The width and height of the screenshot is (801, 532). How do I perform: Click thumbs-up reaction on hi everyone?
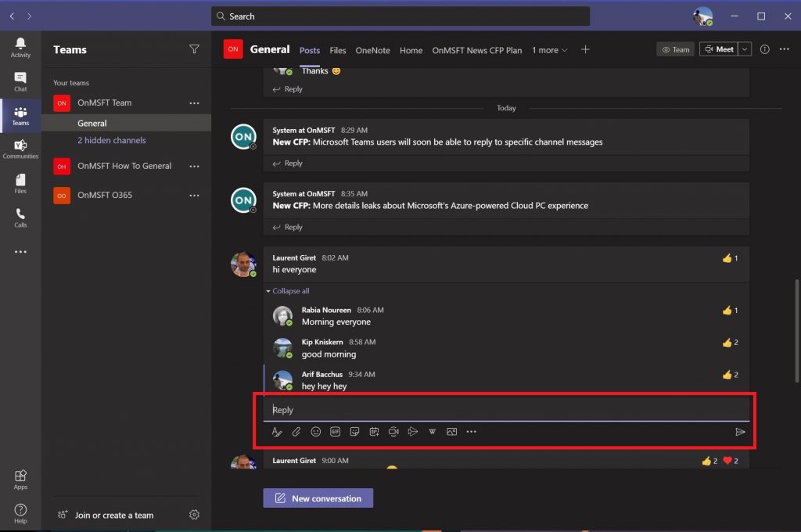point(731,259)
